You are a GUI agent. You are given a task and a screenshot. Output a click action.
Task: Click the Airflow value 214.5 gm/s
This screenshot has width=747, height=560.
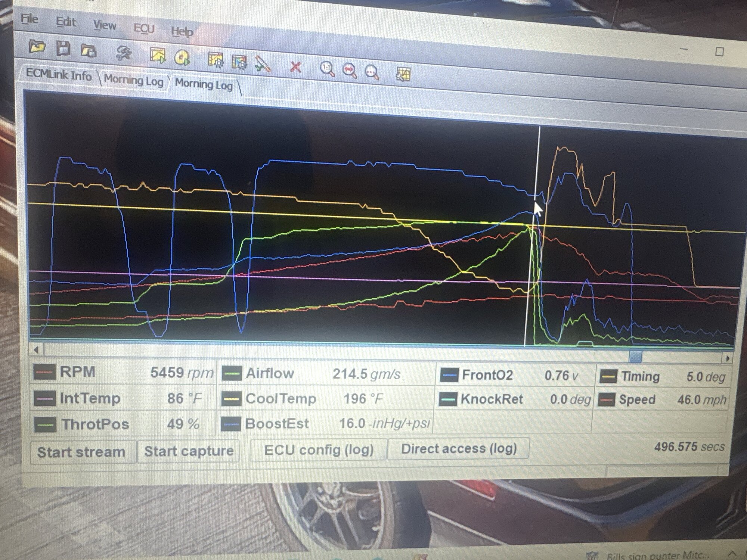[366, 374]
